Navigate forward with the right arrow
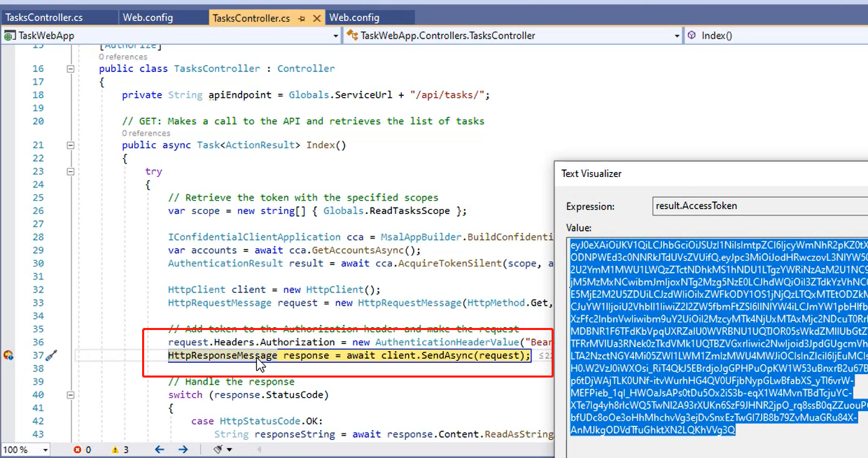The width and height of the screenshot is (868, 458). [184, 450]
